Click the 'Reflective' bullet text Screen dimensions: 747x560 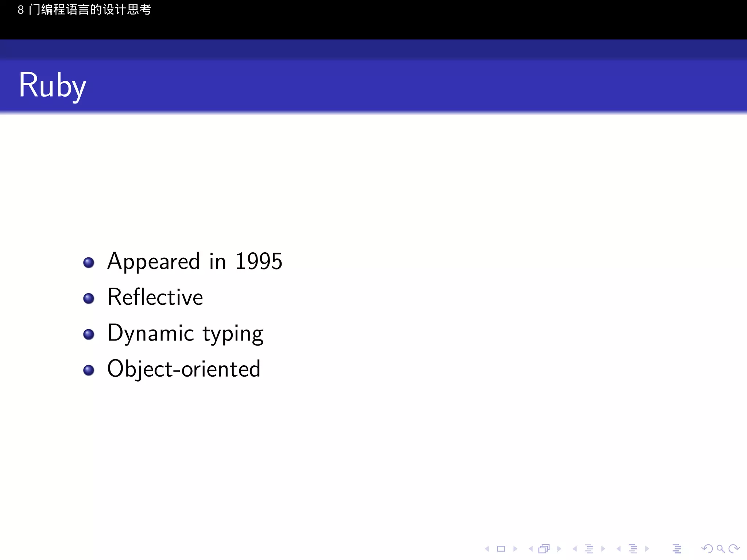(x=155, y=297)
